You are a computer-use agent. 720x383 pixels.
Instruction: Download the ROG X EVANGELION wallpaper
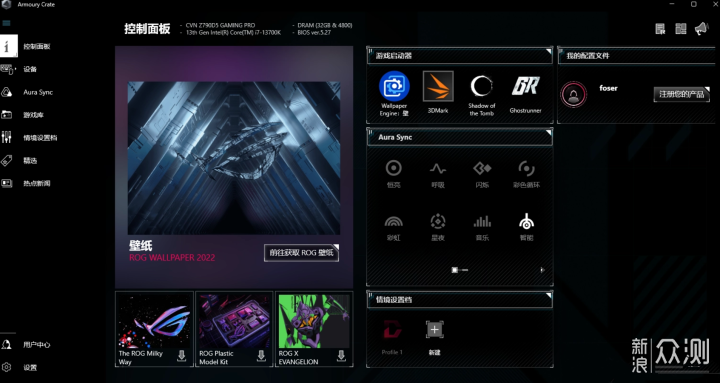click(x=341, y=355)
